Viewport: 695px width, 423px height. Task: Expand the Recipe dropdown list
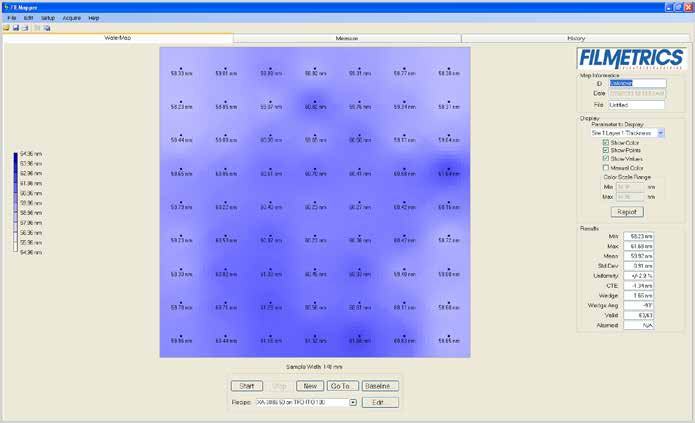click(353, 402)
